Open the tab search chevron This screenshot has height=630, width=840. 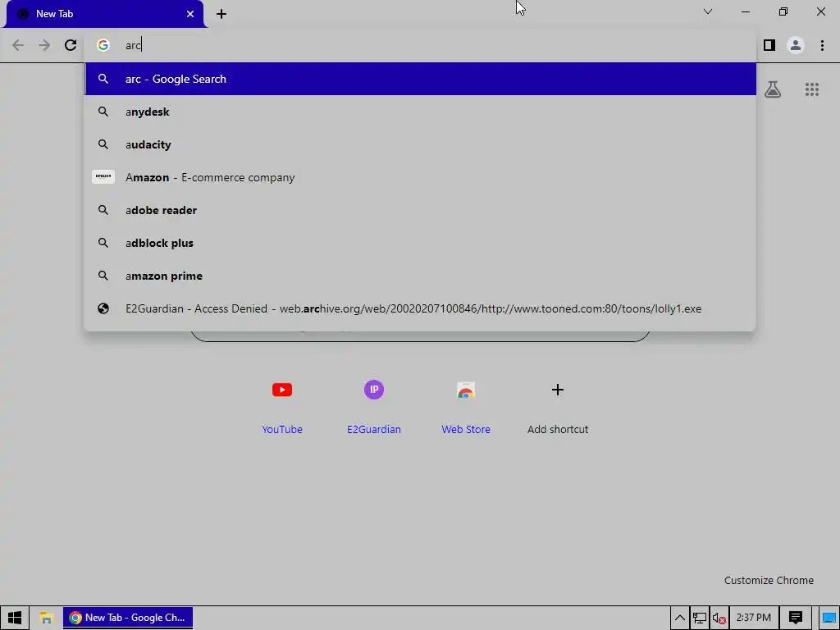click(708, 11)
